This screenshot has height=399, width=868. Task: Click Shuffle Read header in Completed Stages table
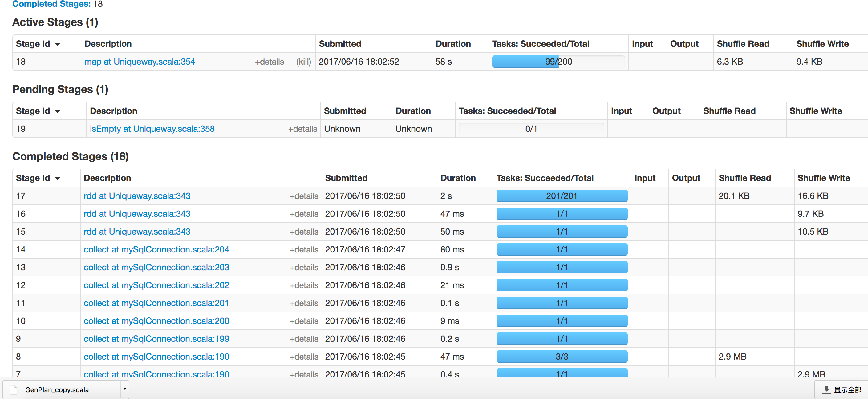745,178
